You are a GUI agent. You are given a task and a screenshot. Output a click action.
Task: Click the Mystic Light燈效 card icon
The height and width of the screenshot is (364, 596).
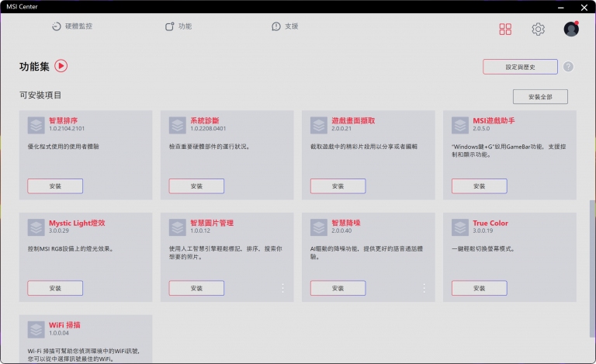(x=36, y=227)
